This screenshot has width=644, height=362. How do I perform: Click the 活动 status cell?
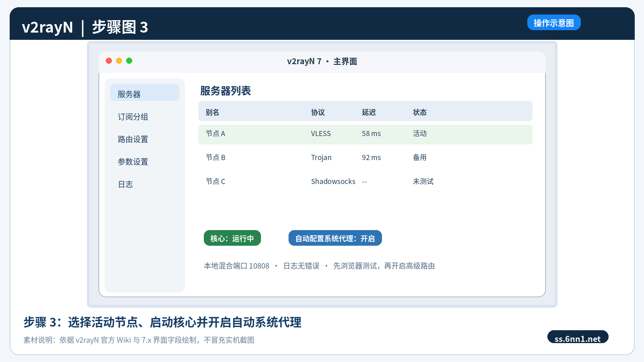[420, 134]
